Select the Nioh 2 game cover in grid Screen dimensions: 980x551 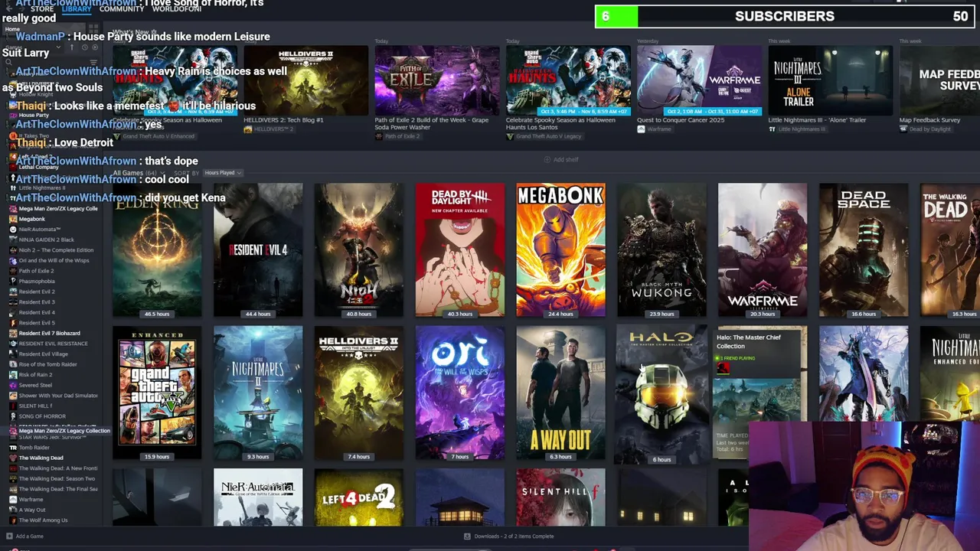pyautogui.click(x=359, y=250)
